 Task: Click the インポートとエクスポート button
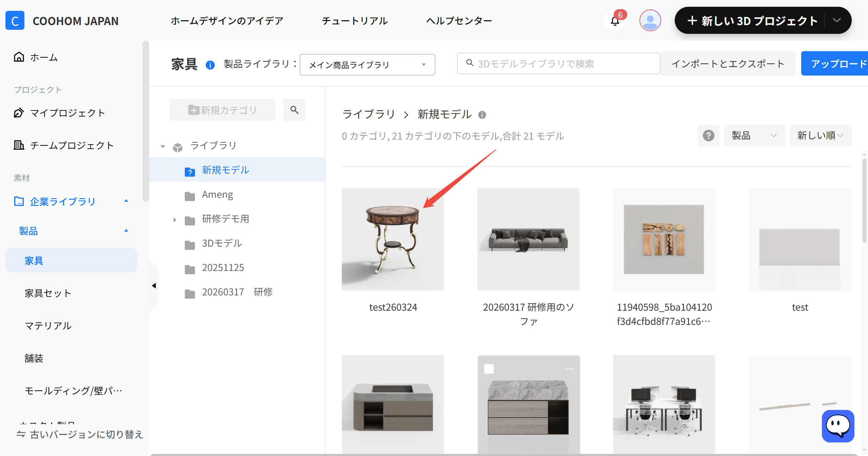point(728,64)
